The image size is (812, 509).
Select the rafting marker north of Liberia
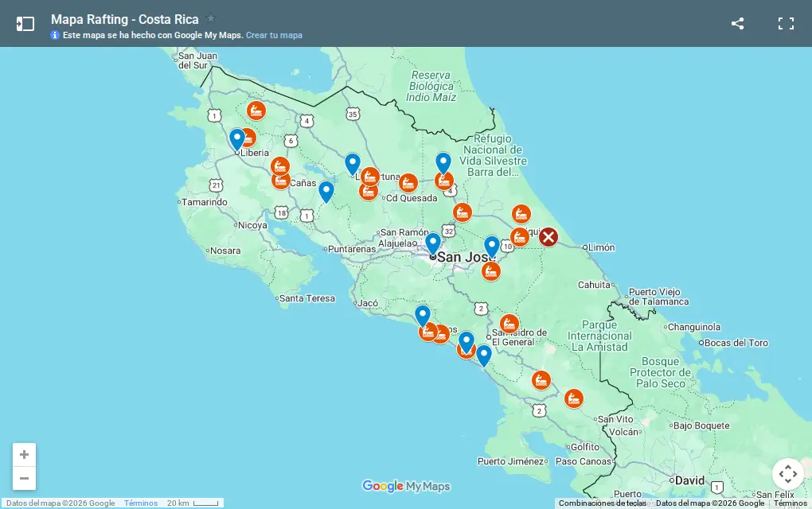pyautogui.click(x=256, y=111)
